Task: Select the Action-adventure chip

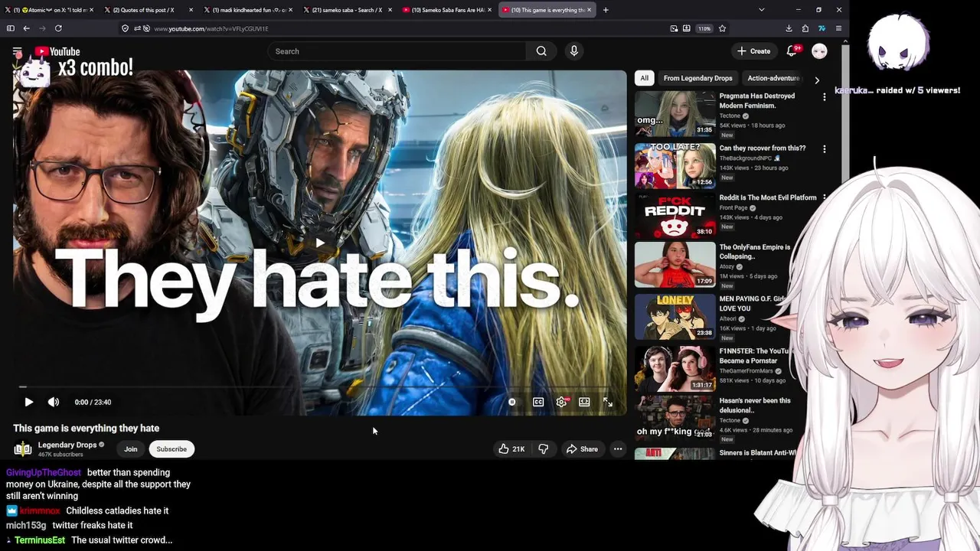Action: click(773, 78)
